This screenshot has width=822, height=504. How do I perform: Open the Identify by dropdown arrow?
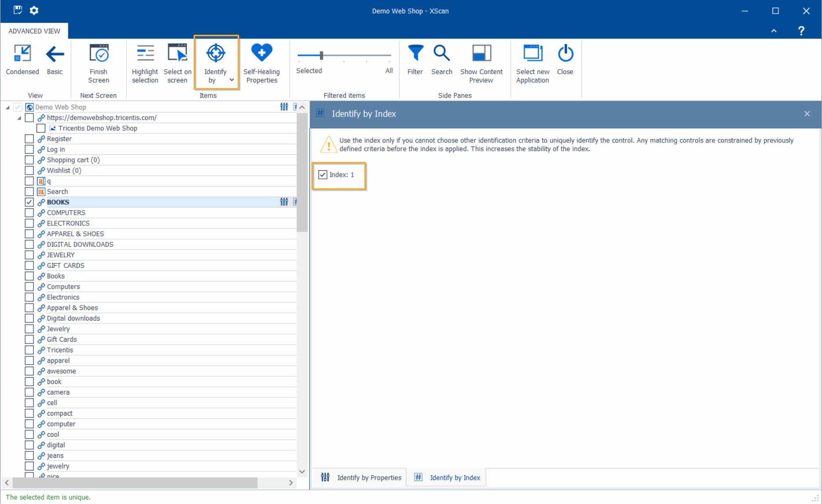(x=231, y=80)
